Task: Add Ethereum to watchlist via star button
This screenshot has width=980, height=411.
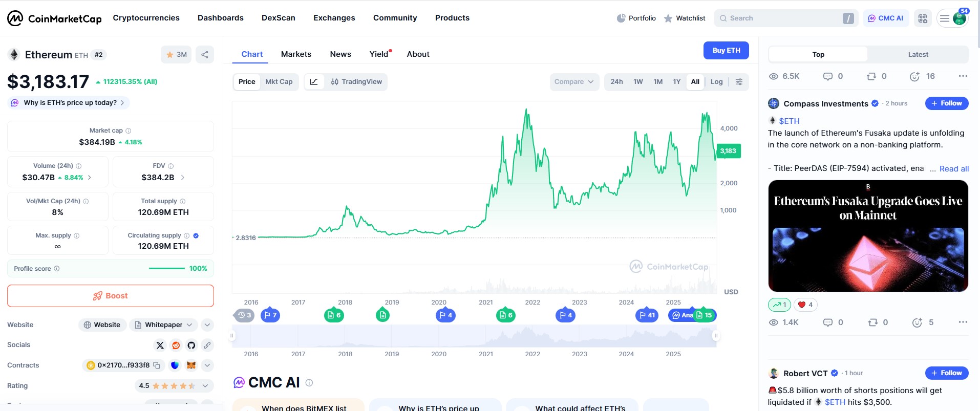Action: click(x=176, y=55)
